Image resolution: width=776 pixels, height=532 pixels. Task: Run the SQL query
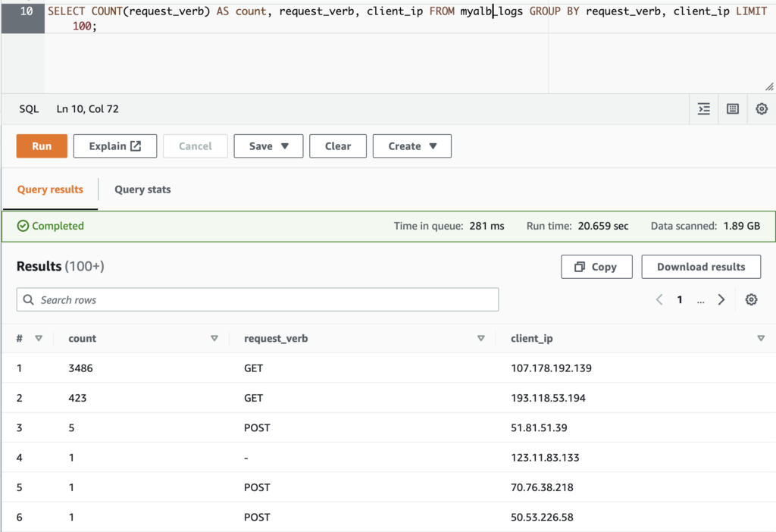click(42, 146)
